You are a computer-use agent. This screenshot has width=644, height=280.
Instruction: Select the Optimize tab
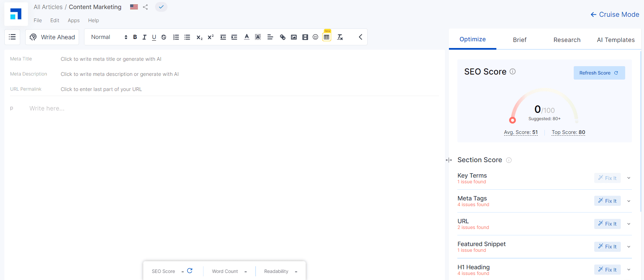(472, 39)
